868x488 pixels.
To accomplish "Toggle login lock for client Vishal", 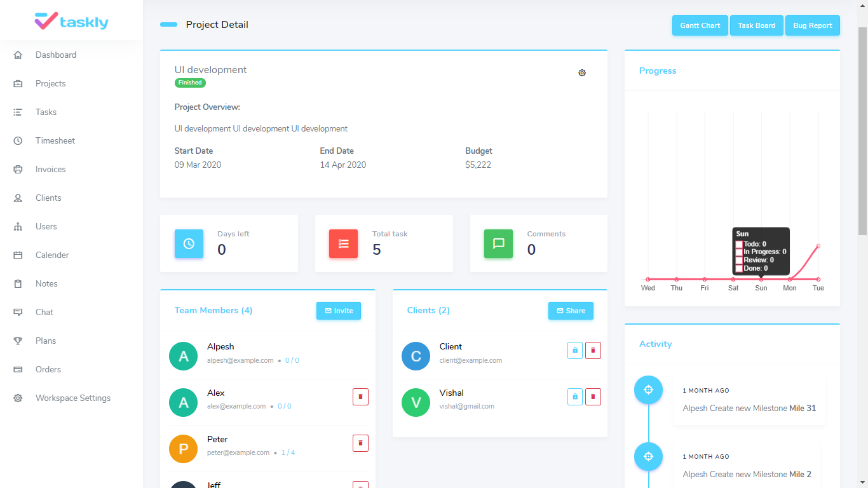I will coord(574,396).
